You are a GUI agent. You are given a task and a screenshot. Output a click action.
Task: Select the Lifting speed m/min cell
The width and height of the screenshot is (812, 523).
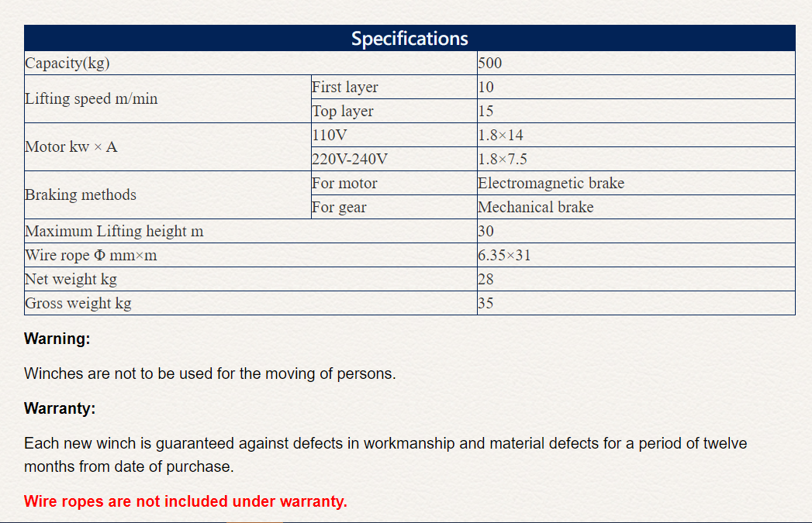click(168, 99)
